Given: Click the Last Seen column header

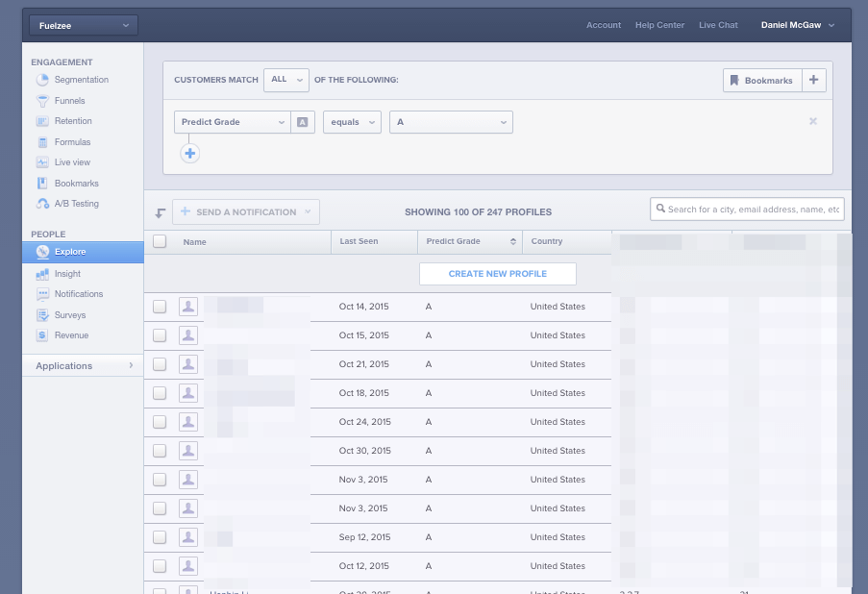Looking at the screenshot, I should 359,241.
